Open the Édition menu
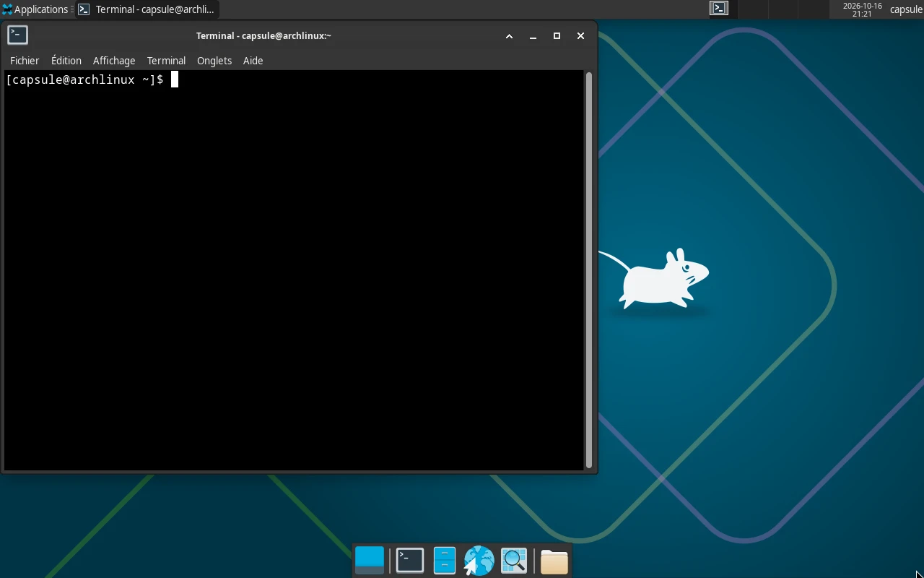The width and height of the screenshot is (924, 578). [66, 61]
